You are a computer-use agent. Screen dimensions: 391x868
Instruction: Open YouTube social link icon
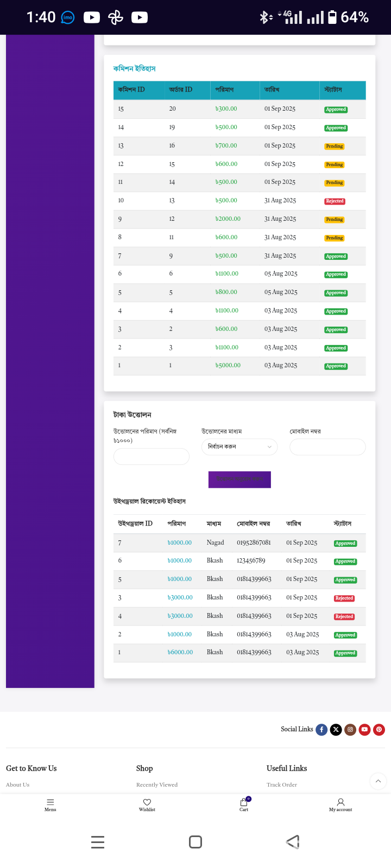point(364,730)
